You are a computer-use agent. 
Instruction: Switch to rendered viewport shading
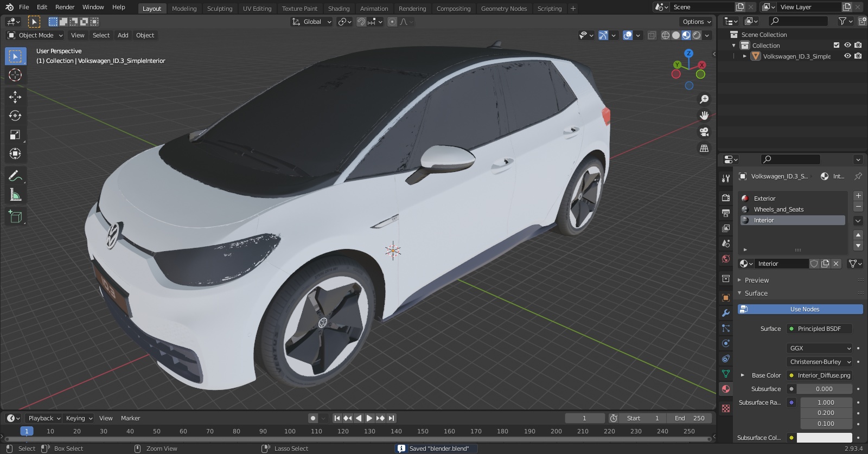pos(697,35)
